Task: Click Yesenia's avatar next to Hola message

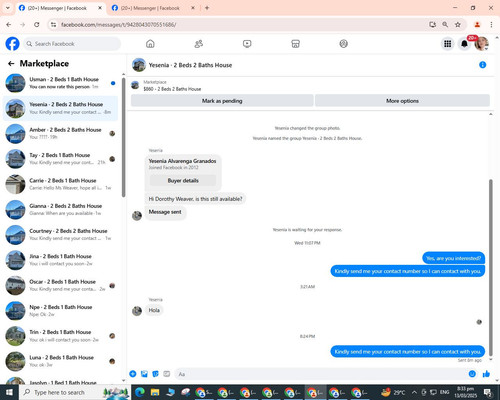Action: (x=137, y=311)
